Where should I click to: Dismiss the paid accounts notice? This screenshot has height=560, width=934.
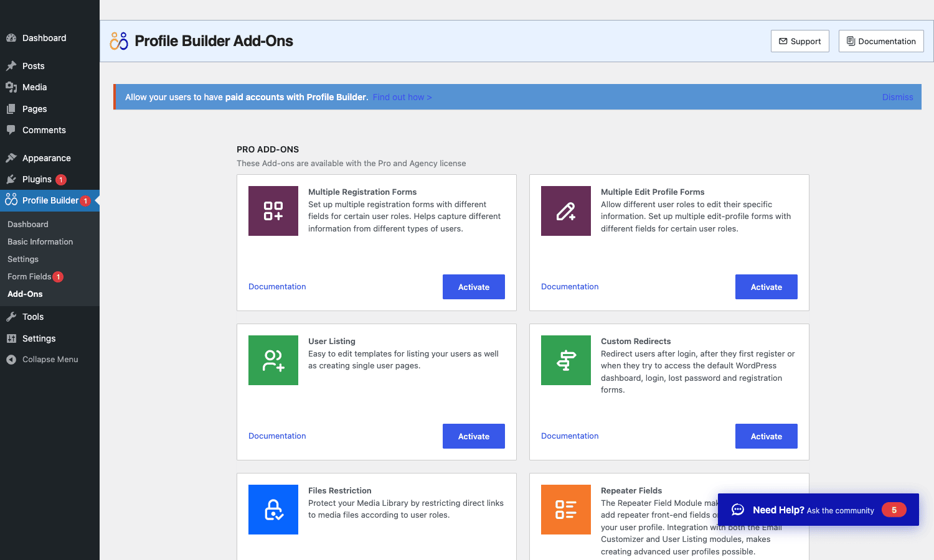point(897,97)
